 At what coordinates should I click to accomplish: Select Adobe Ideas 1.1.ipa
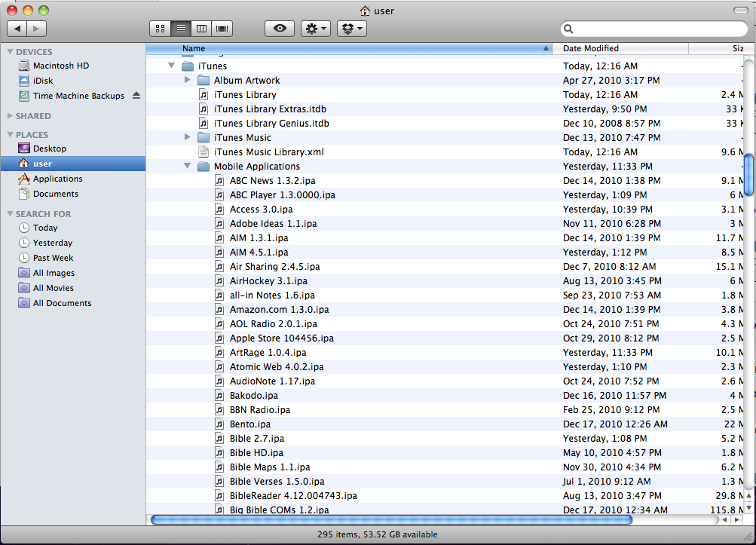pos(273,224)
